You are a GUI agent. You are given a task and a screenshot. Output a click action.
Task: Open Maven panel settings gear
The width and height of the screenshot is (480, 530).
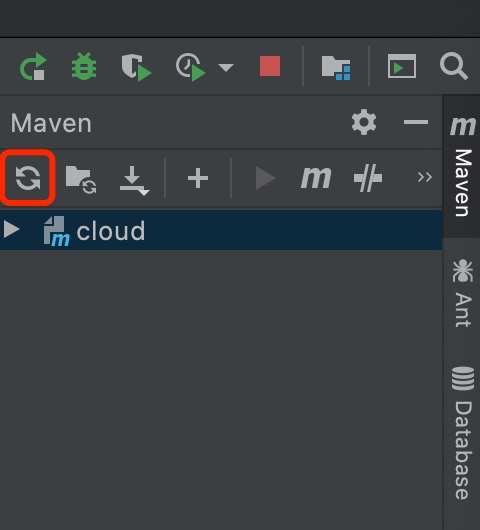tap(364, 122)
